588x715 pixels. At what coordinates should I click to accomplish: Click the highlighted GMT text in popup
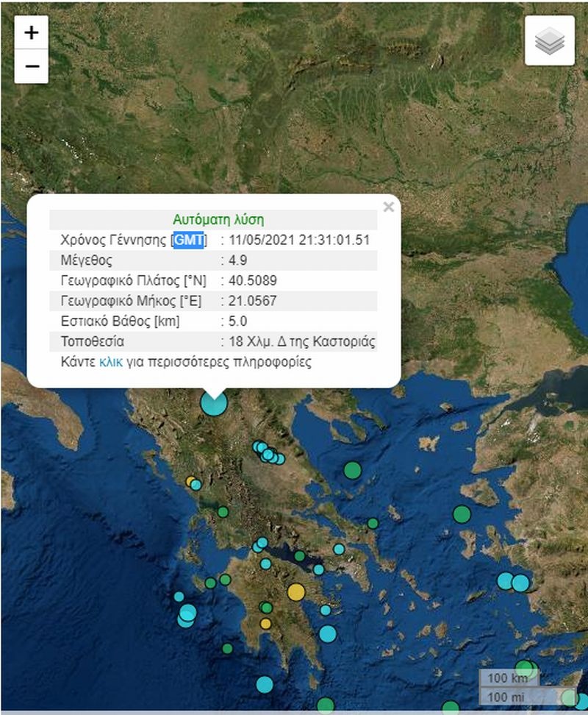click(189, 241)
